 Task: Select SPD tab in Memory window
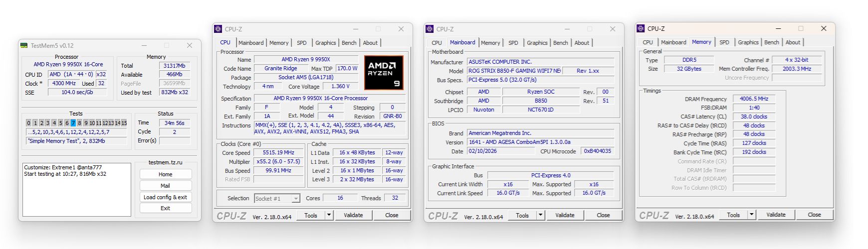[x=724, y=42]
